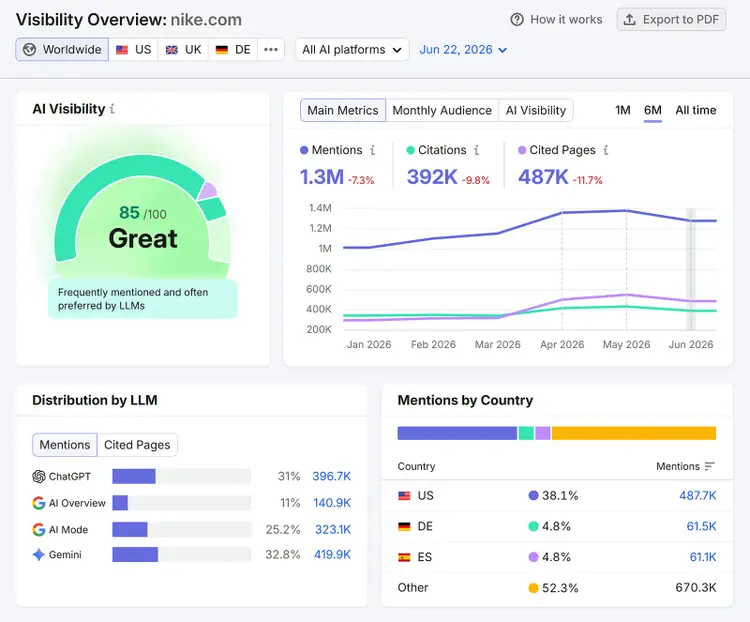Screen dimensions: 750x622
Task: Click the May 2026 dashed marker on chart
Action: point(627,269)
